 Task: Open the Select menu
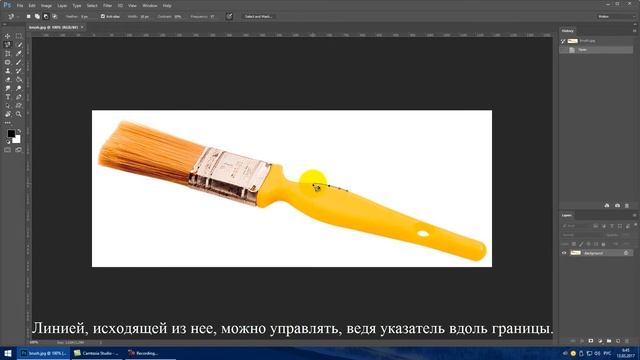tap(92, 6)
